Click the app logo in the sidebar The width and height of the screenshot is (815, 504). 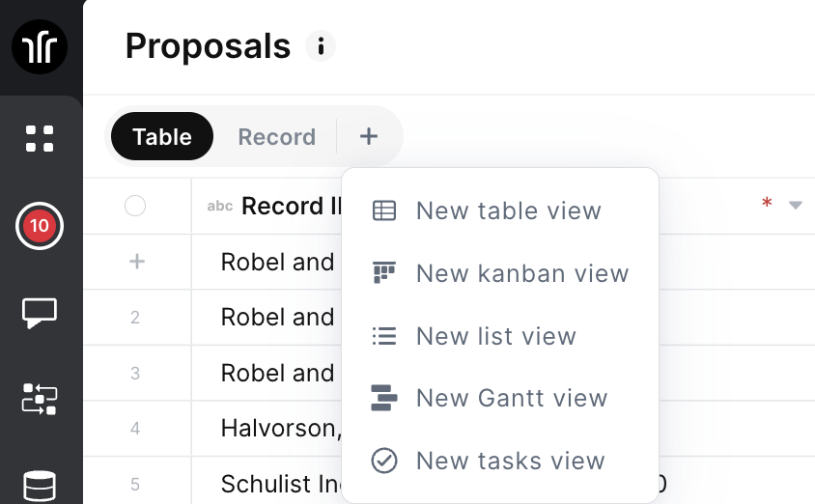(40, 46)
